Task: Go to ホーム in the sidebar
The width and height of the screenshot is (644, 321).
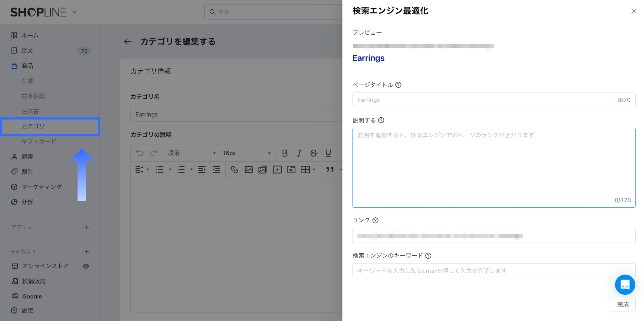Action: pyautogui.click(x=30, y=35)
